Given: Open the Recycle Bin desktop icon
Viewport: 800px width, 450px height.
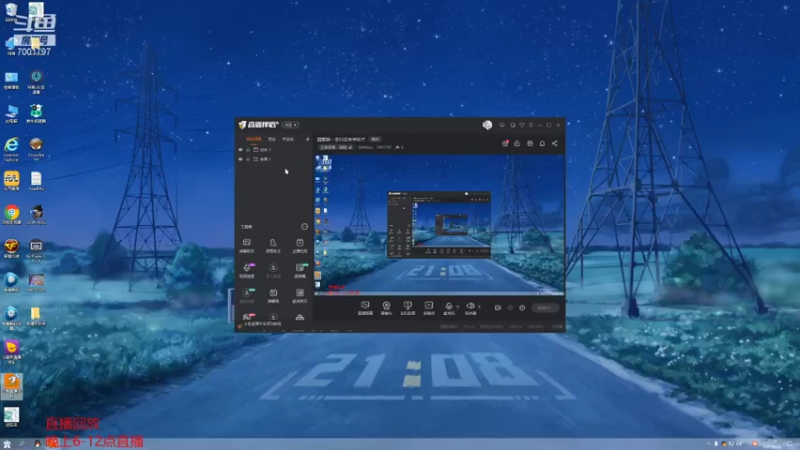Looking at the screenshot, I should click(11, 12).
